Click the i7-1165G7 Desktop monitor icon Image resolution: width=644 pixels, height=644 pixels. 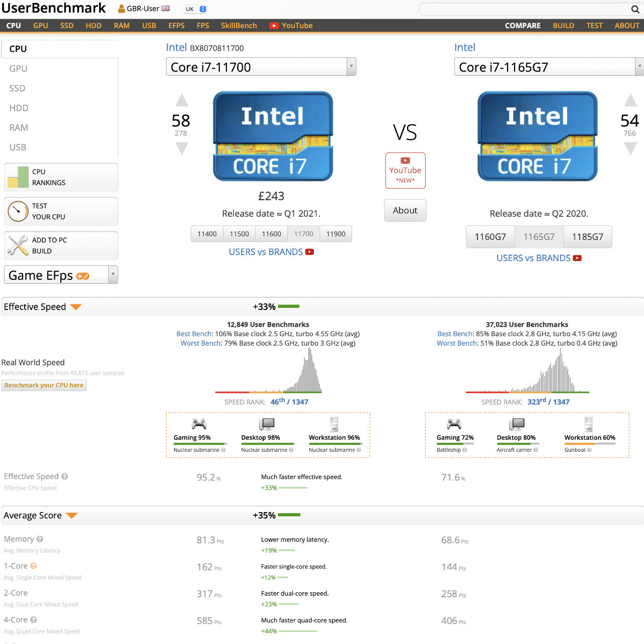point(517,424)
